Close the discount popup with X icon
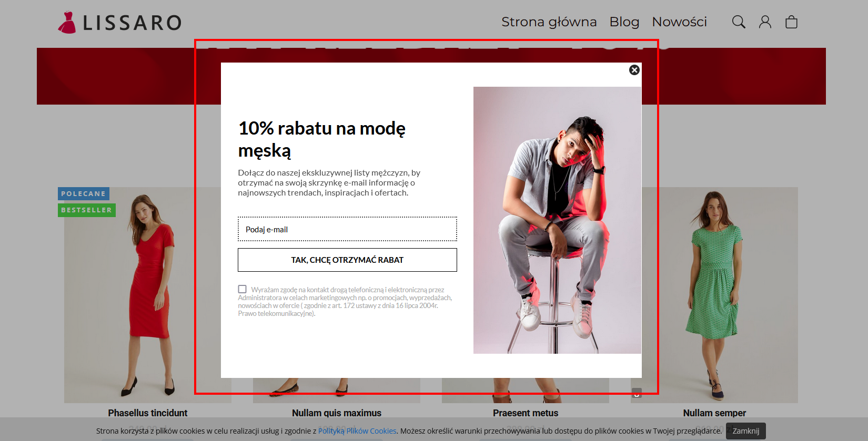The height and width of the screenshot is (441, 868). 634,70
